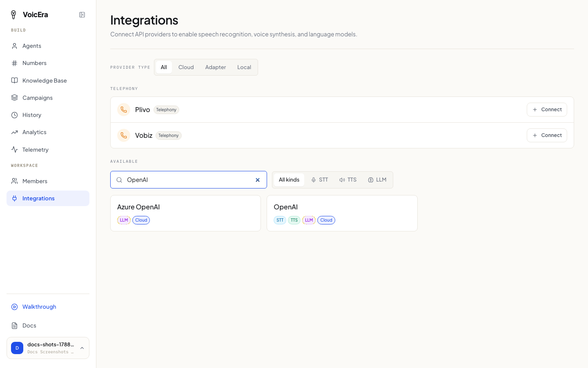This screenshot has height=368, width=588.
Task: Filter providers by Local
Action: 244,67
